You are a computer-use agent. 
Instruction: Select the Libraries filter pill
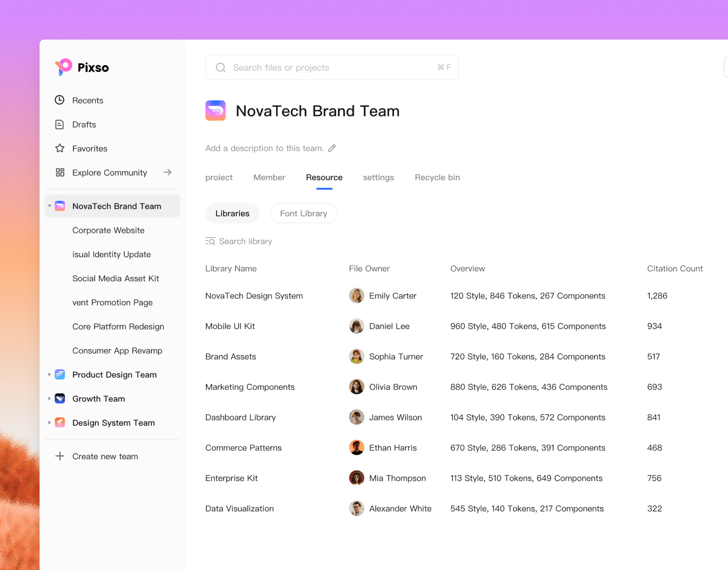tap(232, 213)
